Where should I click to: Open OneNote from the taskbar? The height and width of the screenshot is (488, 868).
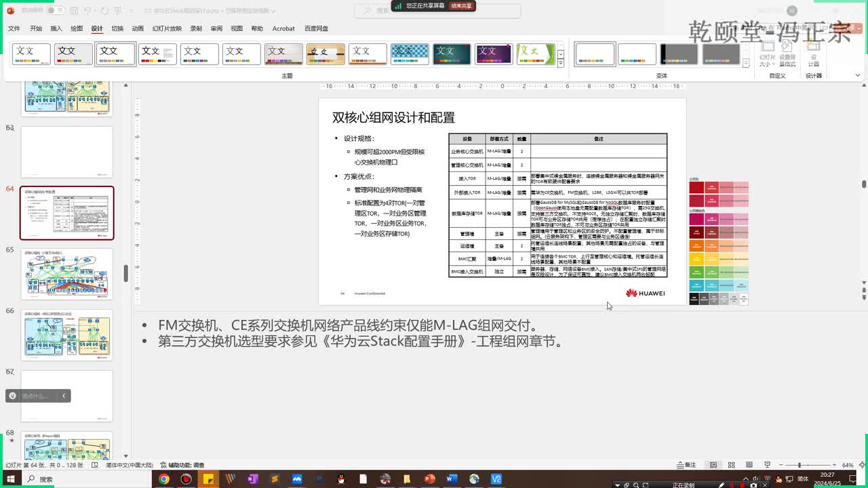click(253, 479)
